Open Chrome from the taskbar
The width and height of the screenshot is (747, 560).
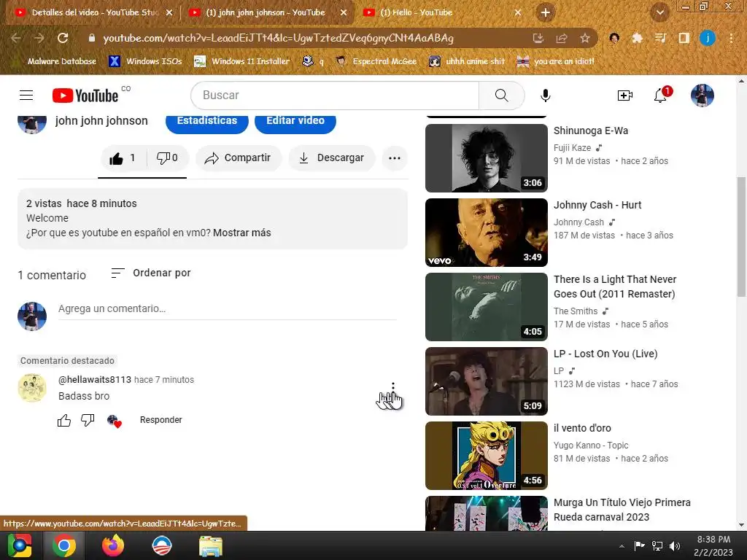(64, 545)
